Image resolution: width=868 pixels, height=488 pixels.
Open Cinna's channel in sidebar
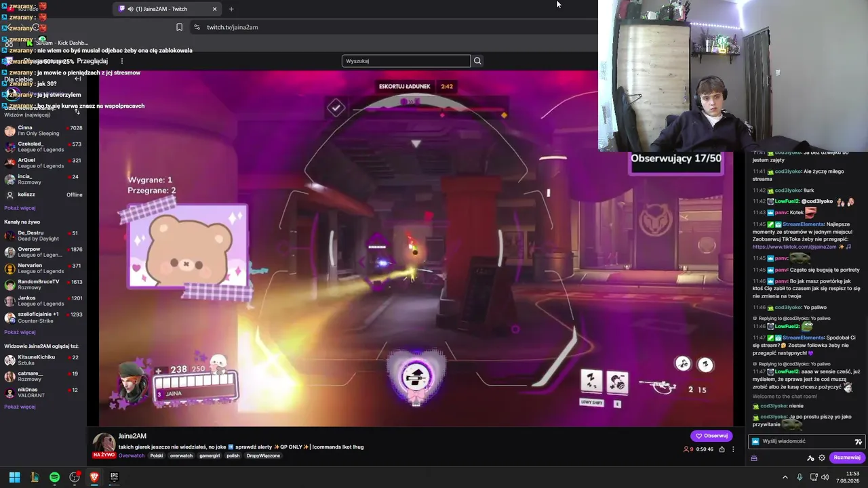click(43, 130)
